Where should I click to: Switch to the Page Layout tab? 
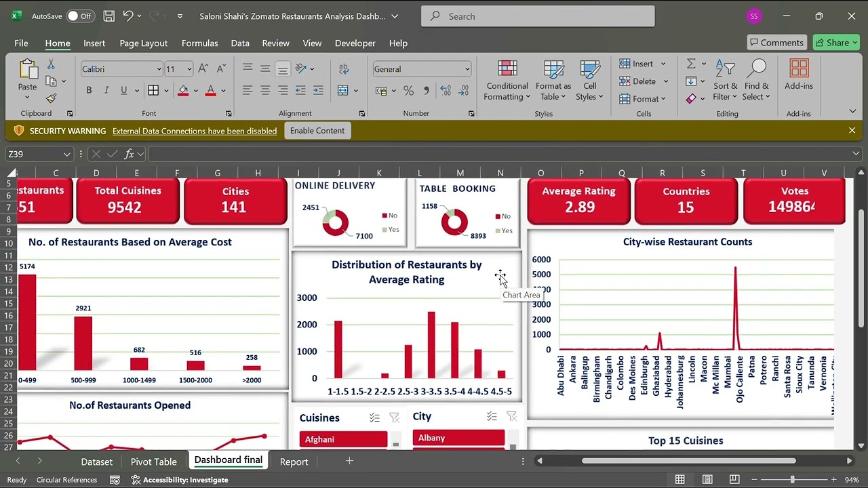click(x=144, y=43)
